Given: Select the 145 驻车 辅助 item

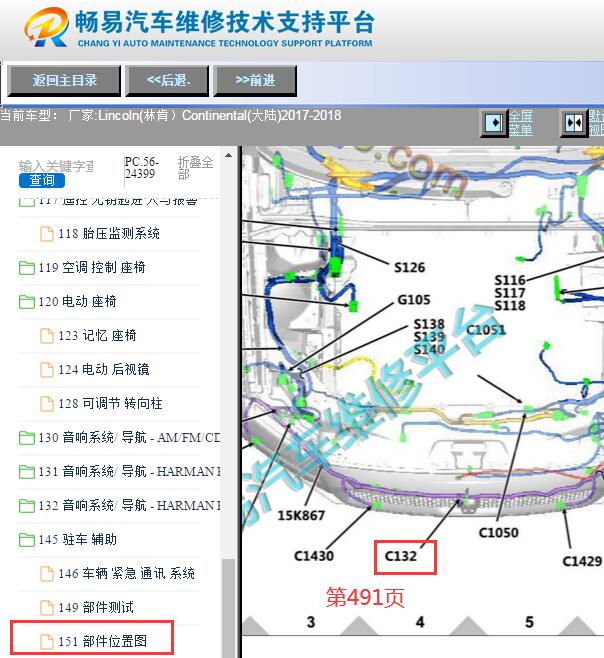Looking at the screenshot, I should [x=78, y=539].
